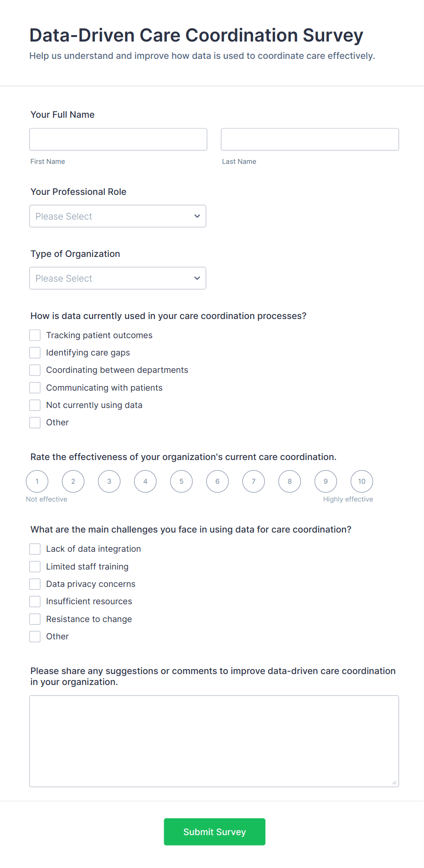Check Lack of data integration

coord(35,549)
